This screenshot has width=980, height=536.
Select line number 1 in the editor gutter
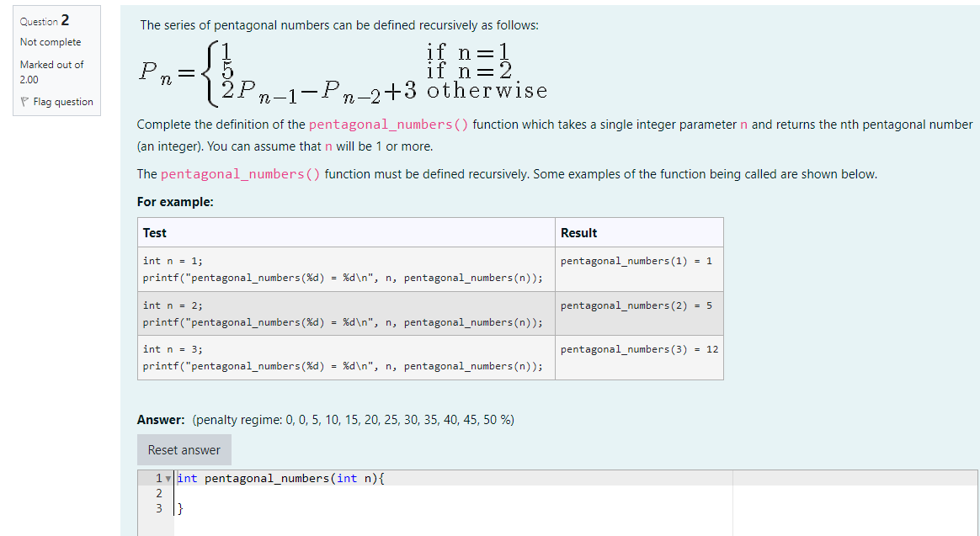157,478
